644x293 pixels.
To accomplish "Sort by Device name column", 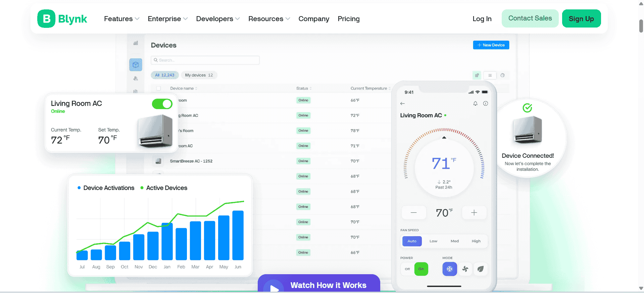I will 184,88.
